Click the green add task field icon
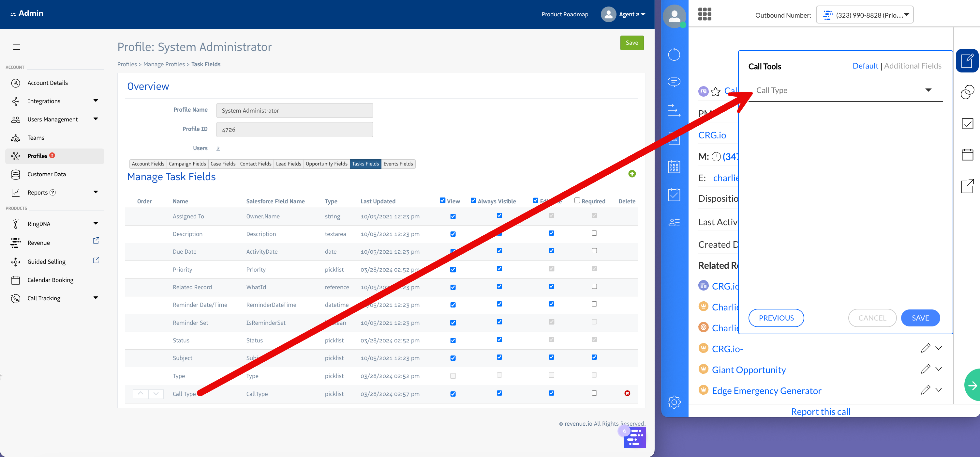This screenshot has height=457, width=980. click(632, 174)
